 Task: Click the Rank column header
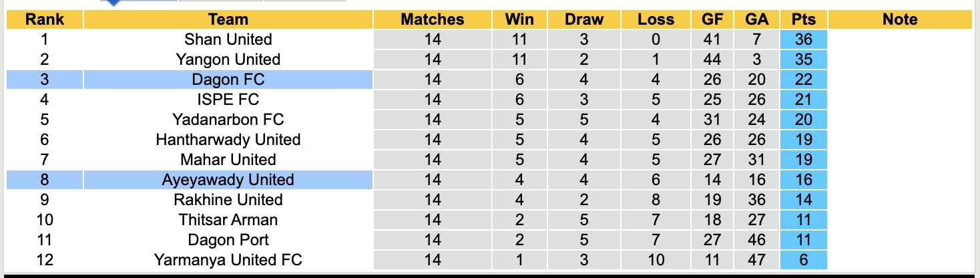(x=45, y=19)
